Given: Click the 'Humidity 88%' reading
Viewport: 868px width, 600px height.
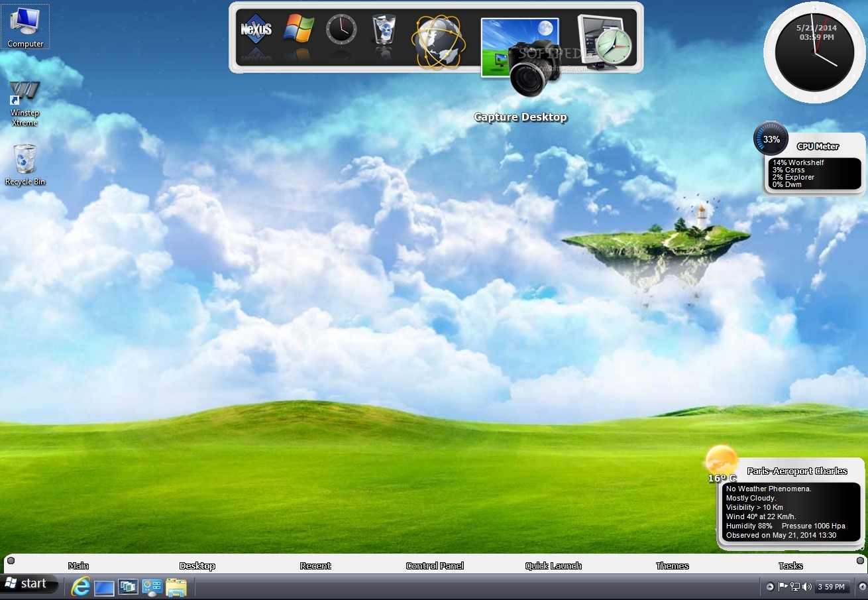Looking at the screenshot, I should click(x=749, y=526).
